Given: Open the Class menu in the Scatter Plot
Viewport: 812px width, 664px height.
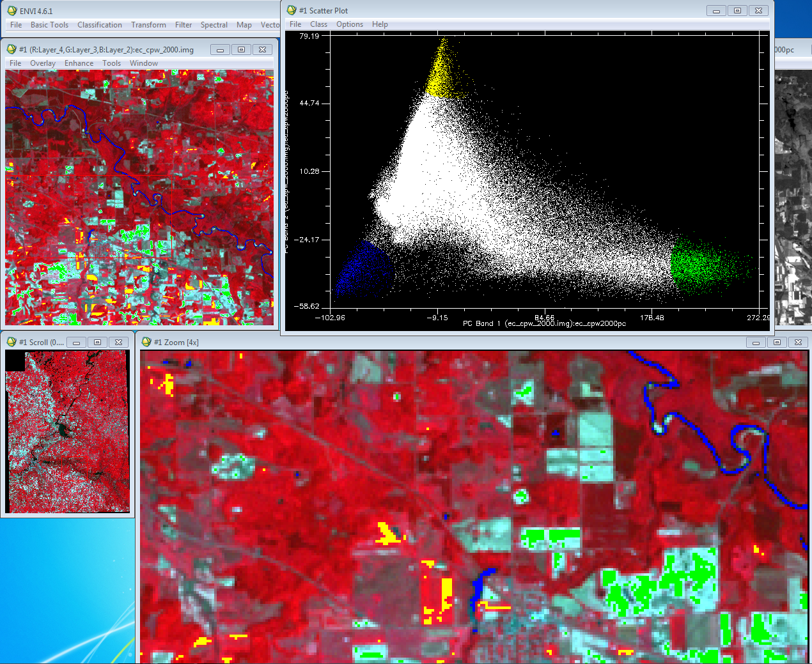Looking at the screenshot, I should (x=318, y=24).
